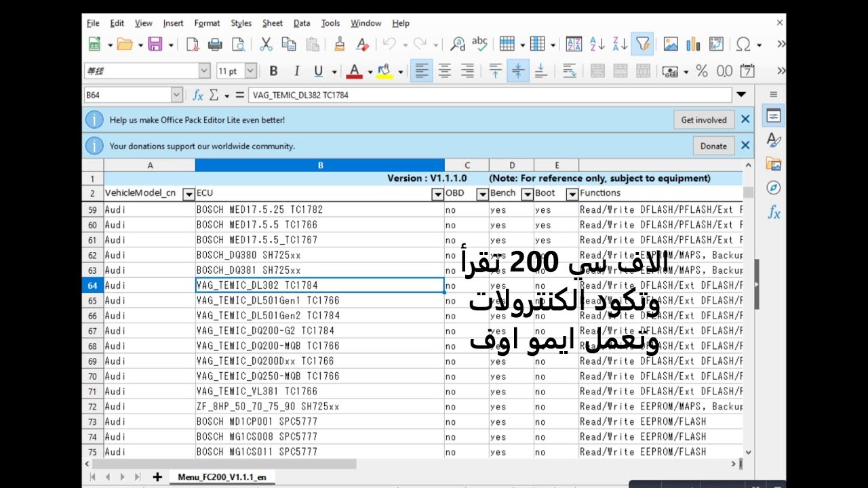Image resolution: width=868 pixels, height=488 pixels.
Task: Toggle Center Horizontally alignment
Action: pyautogui.click(x=445, y=70)
